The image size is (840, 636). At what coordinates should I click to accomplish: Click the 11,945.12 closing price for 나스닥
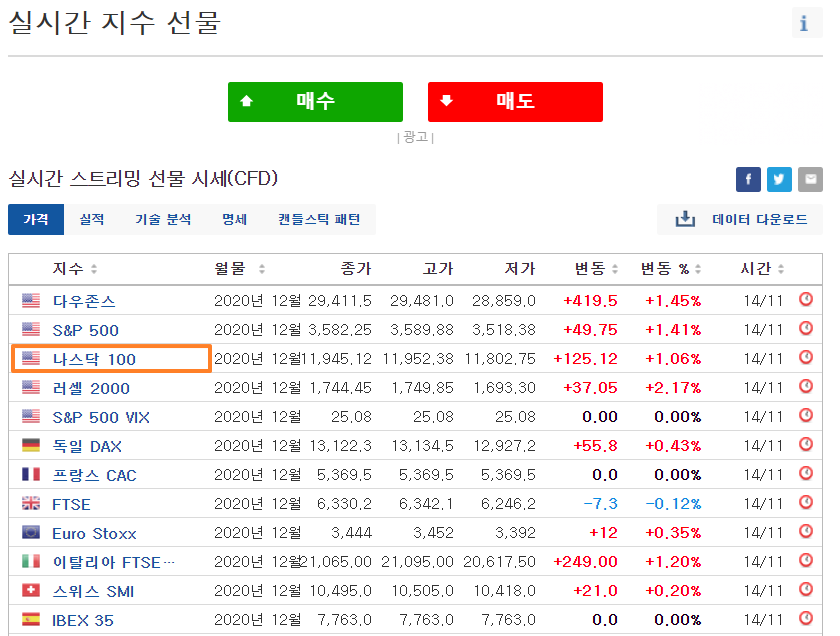click(x=337, y=358)
